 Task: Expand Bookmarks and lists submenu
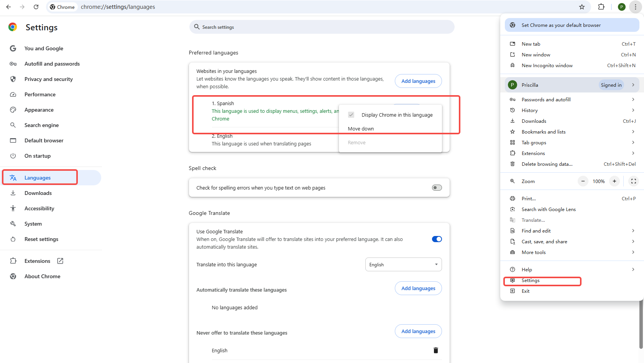[633, 132]
